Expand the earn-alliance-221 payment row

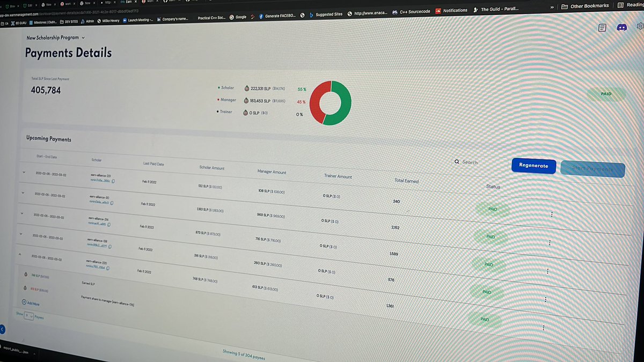pos(24,172)
